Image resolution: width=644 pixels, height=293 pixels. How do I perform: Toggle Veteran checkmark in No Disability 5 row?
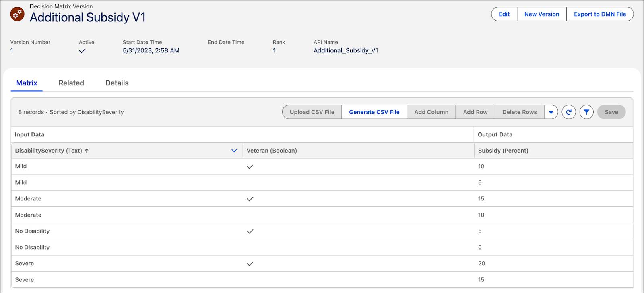[x=250, y=231]
